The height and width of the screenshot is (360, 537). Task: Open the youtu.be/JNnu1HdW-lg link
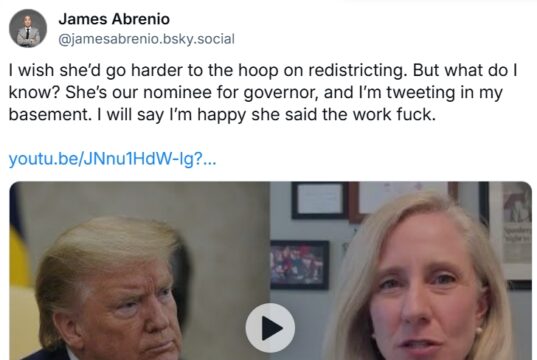coord(112,159)
